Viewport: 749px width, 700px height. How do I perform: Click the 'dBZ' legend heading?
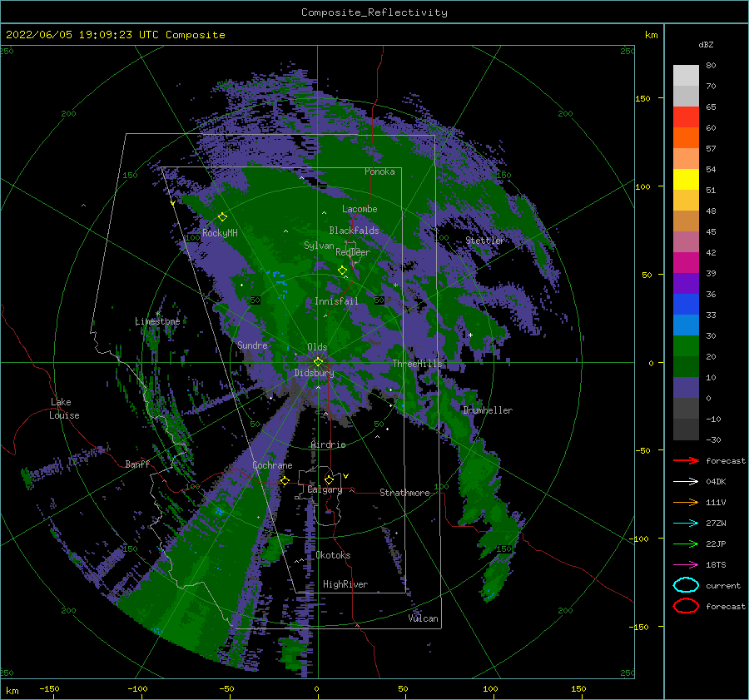706,44
